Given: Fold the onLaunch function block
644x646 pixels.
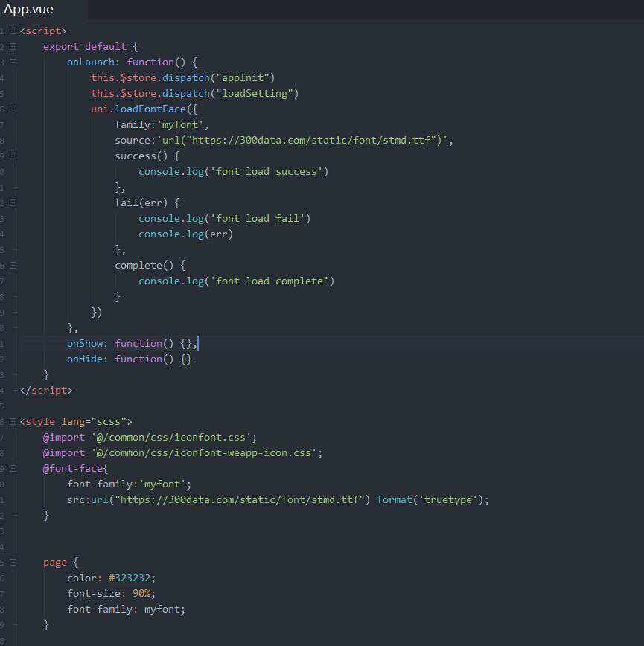Looking at the screenshot, I should (13, 62).
